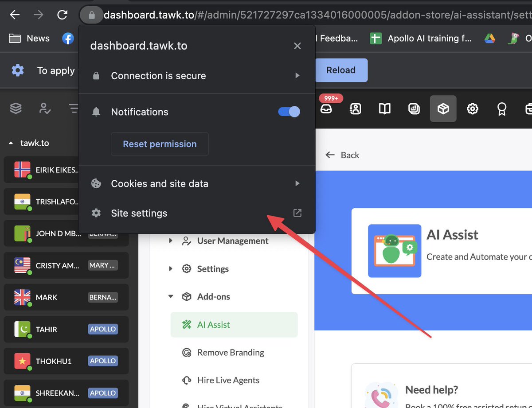Open the News bookmarks folder
The width and height of the screenshot is (532, 408).
[29, 39]
